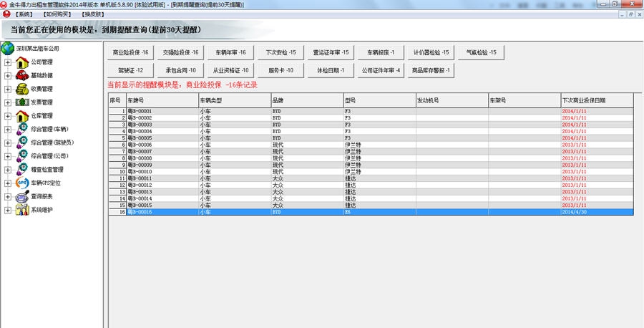
Task: Click the tools icon for 系统维护
Action: tap(22, 210)
